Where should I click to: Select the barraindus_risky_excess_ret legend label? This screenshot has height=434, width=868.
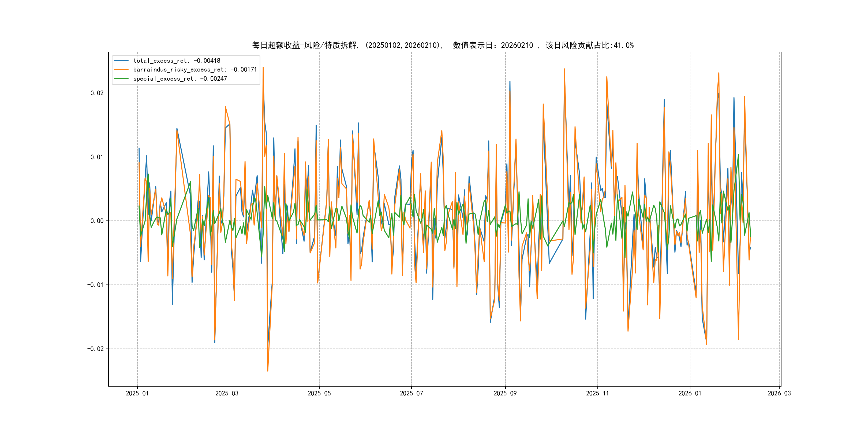coord(195,70)
